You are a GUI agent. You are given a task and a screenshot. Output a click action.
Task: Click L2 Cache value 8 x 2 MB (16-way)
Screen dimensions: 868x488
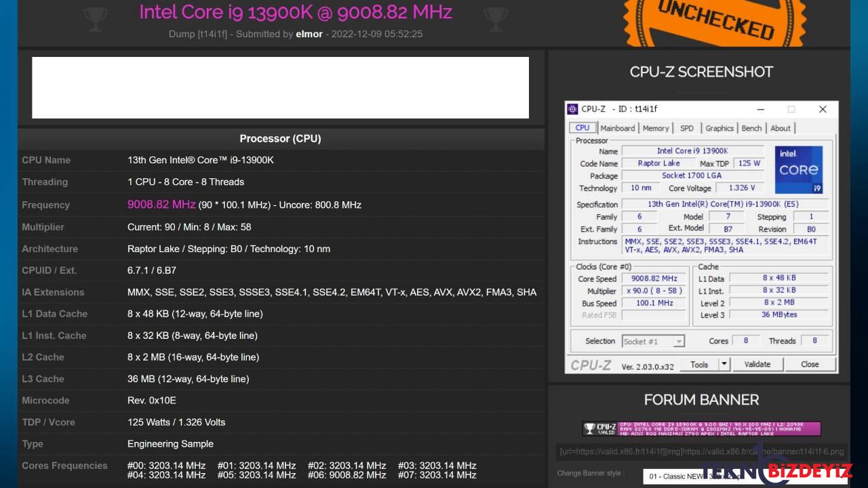(193, 357)
